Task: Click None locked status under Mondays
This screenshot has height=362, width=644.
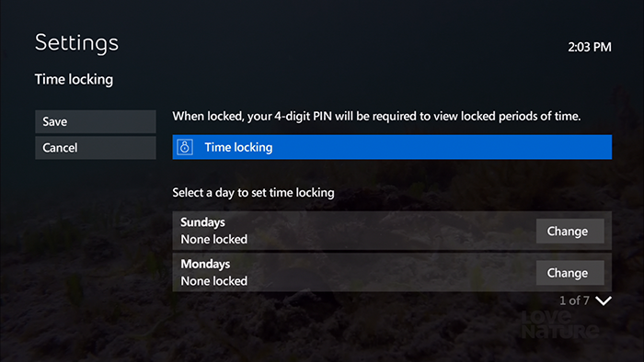Action: click(214, 281)
